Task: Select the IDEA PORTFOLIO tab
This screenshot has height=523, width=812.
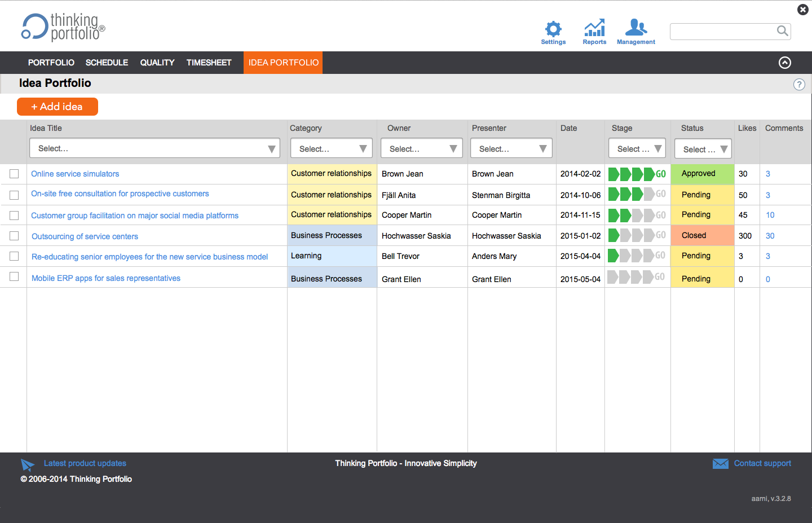Action: coord(283,63)
